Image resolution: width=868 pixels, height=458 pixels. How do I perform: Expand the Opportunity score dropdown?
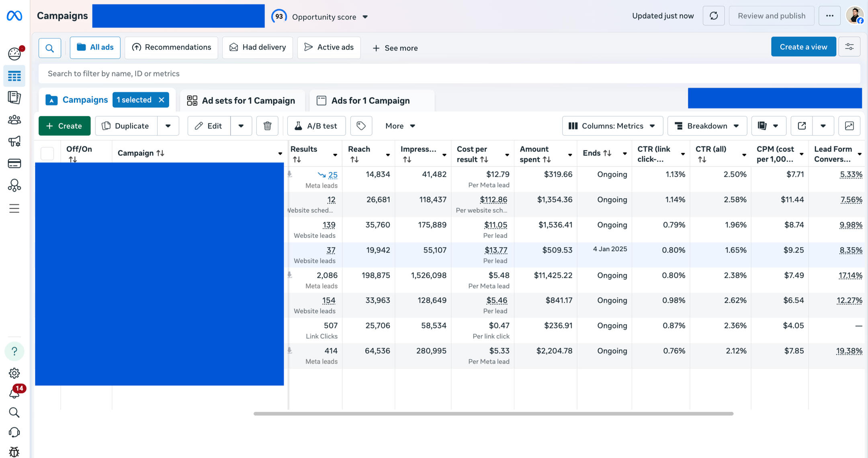tap(365, 17)
